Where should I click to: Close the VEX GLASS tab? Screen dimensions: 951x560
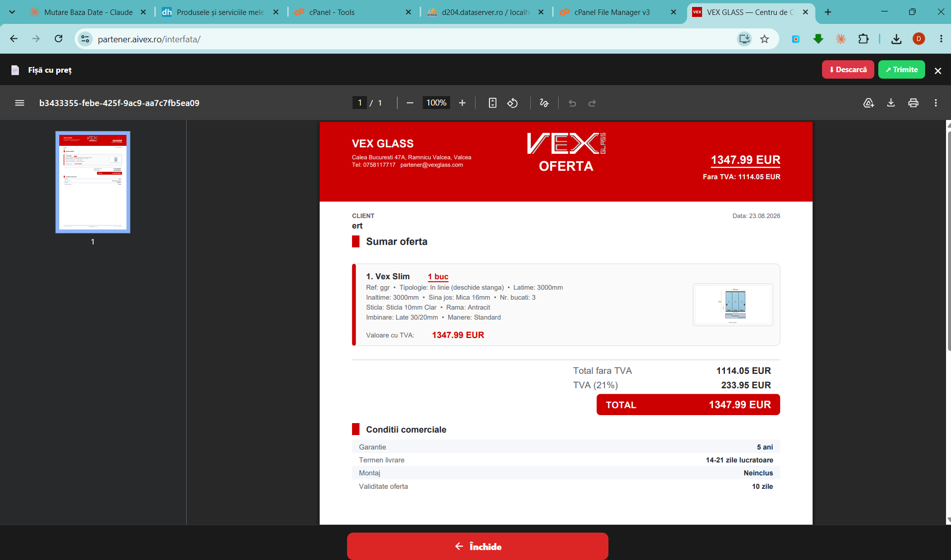(806, 12)
